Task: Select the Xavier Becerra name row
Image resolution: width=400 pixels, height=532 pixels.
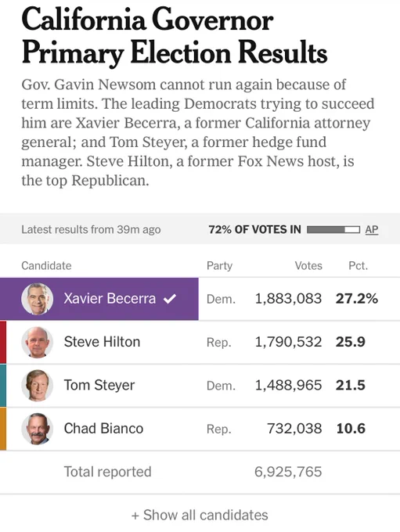Action: (x=99, y=299)
